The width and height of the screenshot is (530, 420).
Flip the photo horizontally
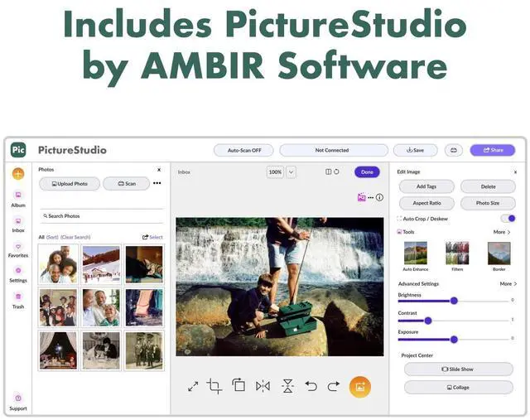click(x=263, y=386)
